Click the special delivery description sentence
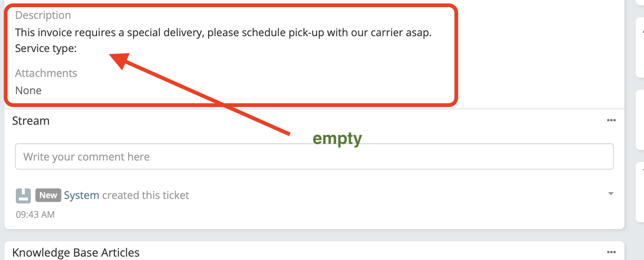This screenshot has height=260, width=644. click(223, 33)
